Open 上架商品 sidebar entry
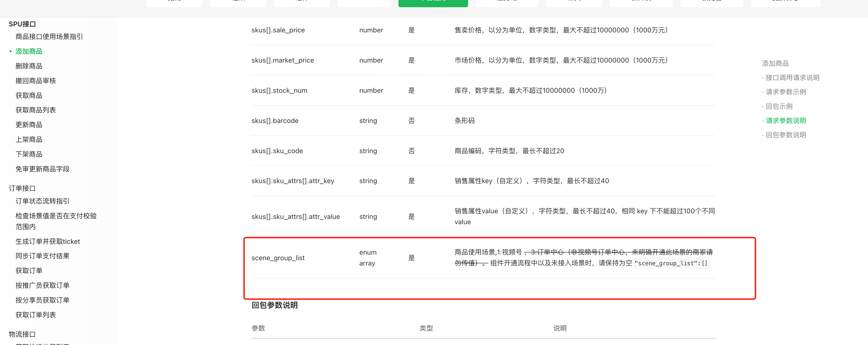Image resolution: width=868 pixels, height=345 pixels. 29,139
